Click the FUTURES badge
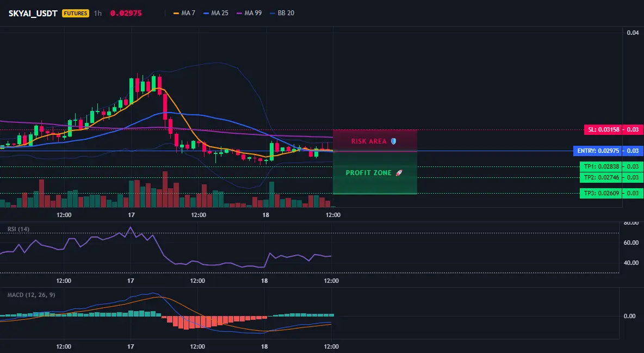Image resolution: width=644 pixels, height=353 pixels. click(x=76, y=13)
